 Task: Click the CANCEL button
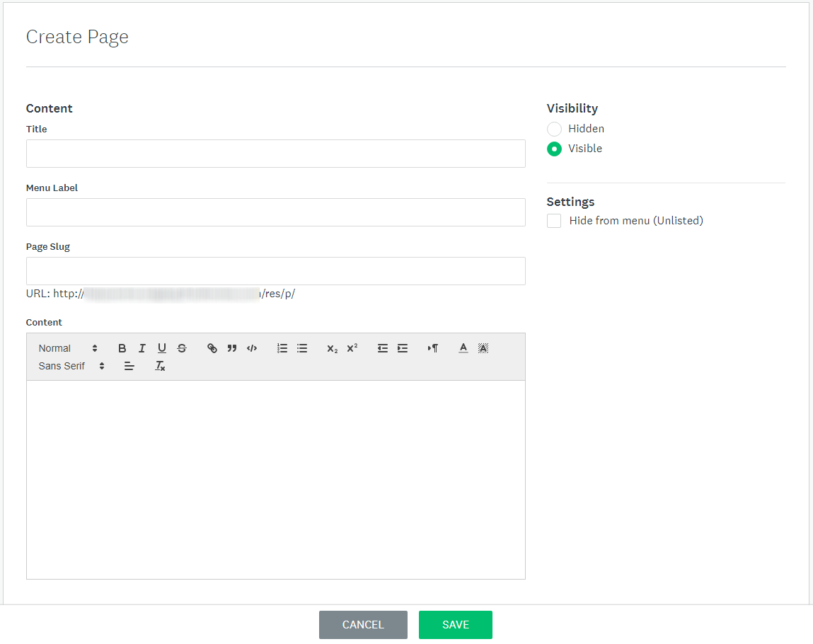point(363,625)
